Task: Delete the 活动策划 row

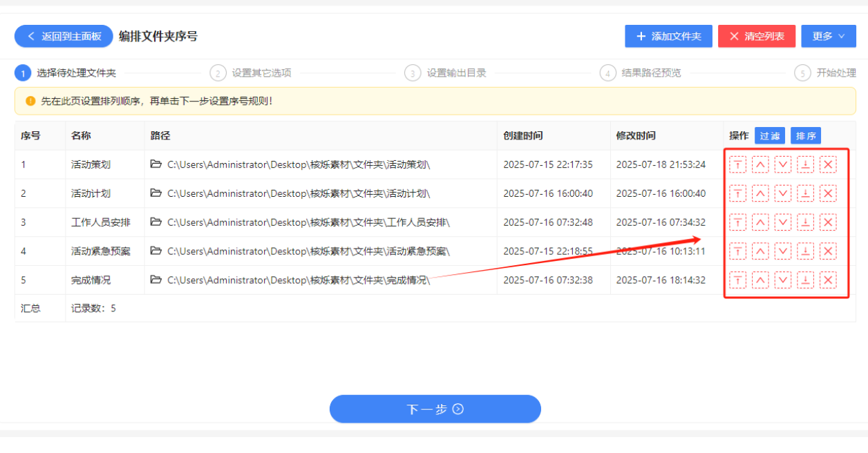Action: 828,164
